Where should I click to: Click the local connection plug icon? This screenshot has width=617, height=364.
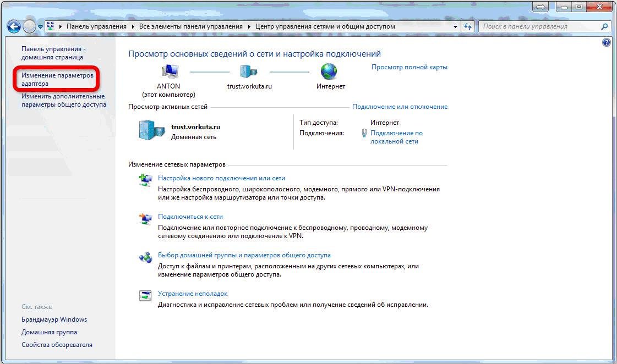364,133
